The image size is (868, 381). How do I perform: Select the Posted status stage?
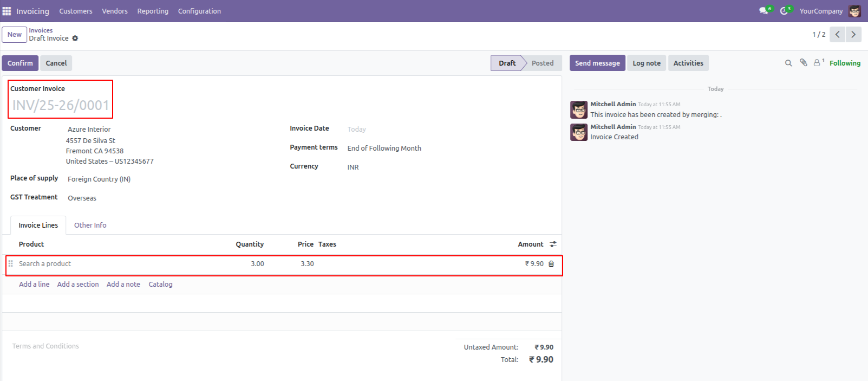tap(543, 63)
